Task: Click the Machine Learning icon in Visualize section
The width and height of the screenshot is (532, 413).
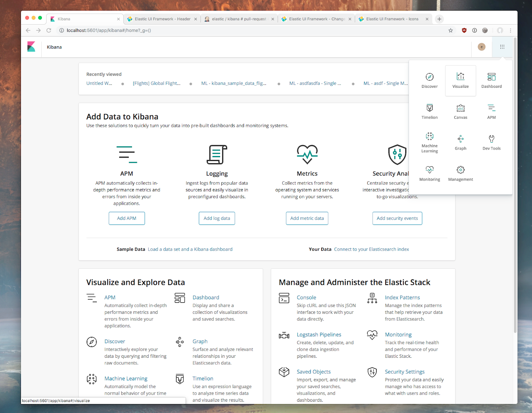Action: (92, 379)
